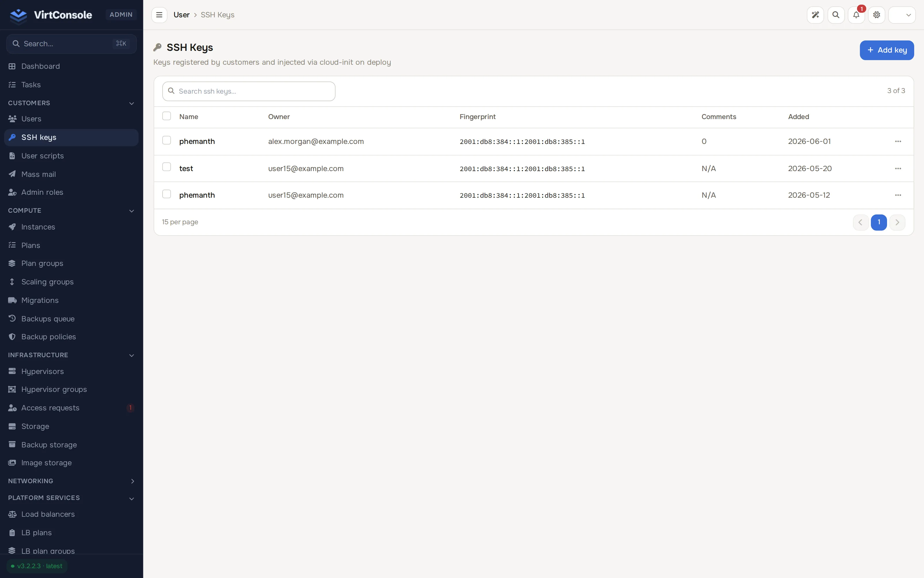
Task: Collapse the Compute section
Action: pyautogui.click(x=132, y=211)
